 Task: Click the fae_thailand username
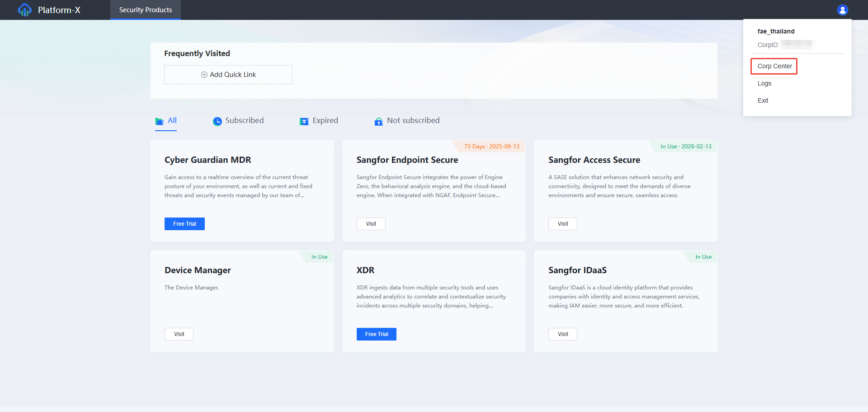point(776,31)
